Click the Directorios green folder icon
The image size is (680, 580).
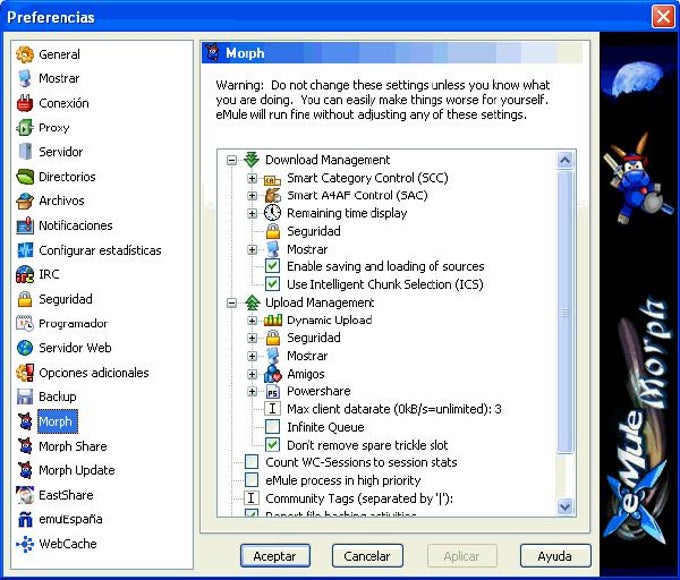click(x=25, y=177)
